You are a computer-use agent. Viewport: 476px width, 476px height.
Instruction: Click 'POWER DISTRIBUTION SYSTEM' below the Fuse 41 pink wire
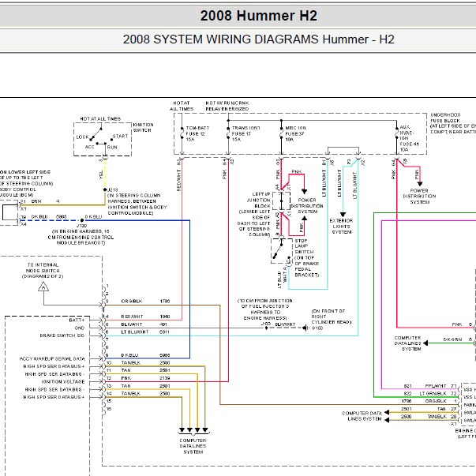[419, 196]
